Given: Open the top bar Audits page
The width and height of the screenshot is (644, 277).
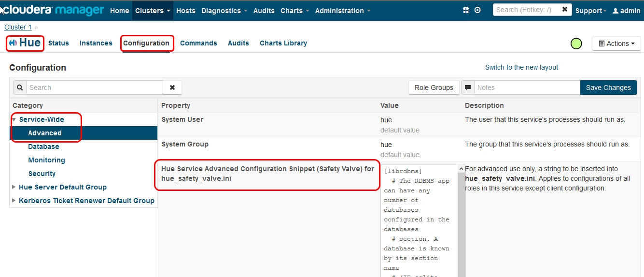Looking at the screenshot, I should pos(264,11).
